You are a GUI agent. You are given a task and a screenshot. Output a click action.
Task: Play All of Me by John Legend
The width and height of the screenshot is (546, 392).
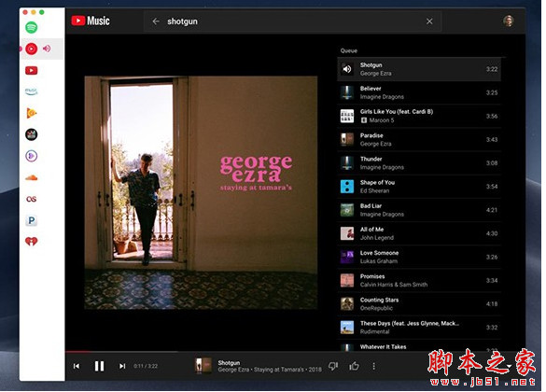click(419, 233)
